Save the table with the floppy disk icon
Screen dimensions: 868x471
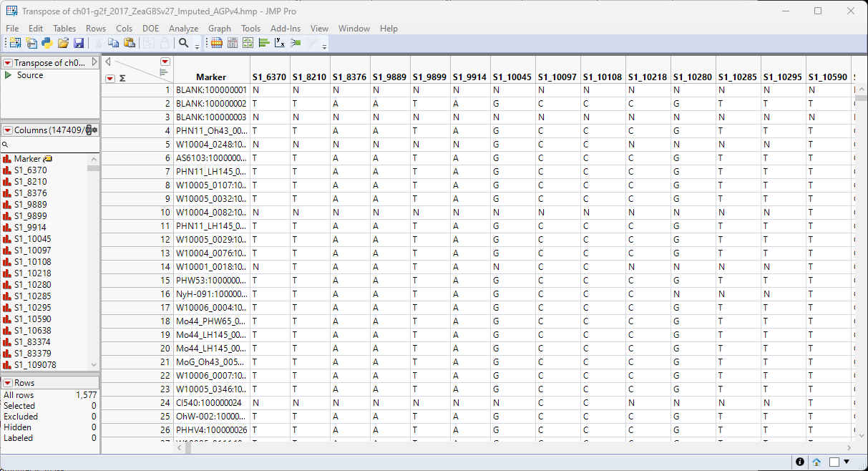tap(79, 44)
